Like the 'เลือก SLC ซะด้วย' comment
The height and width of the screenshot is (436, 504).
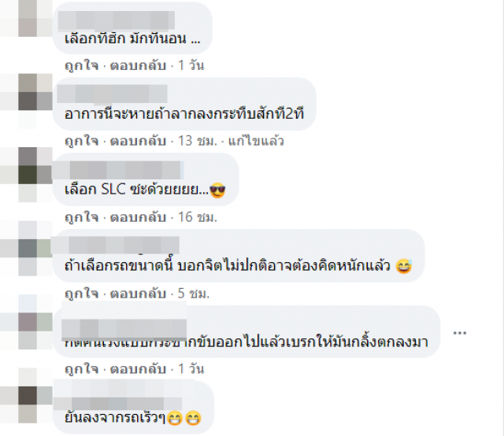click(82, 217)
